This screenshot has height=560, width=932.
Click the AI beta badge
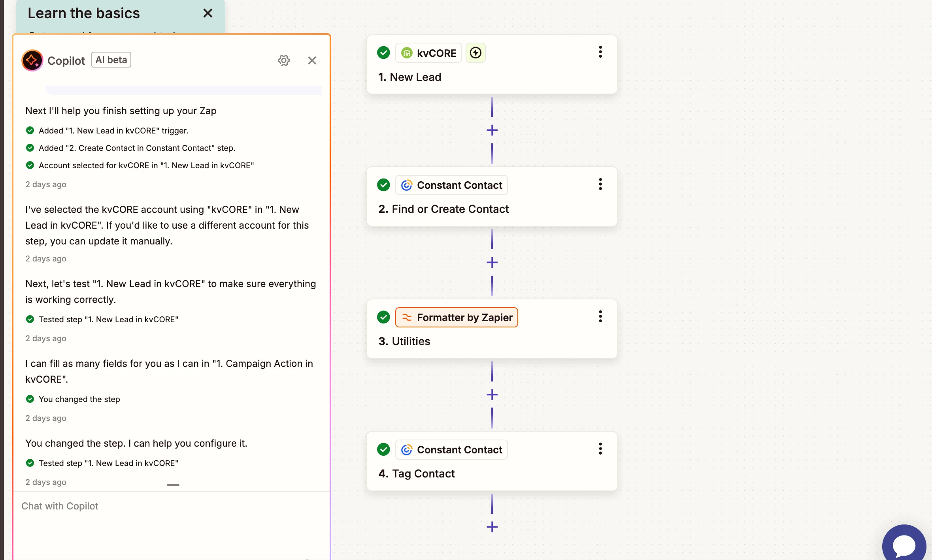point(111,60)
